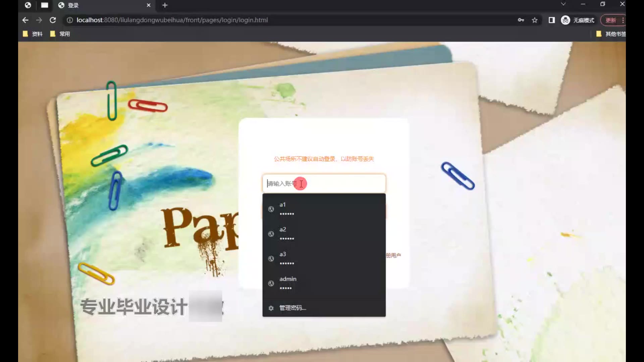View site information icon in address bar
Screen dimensions: 644x362
pos(70,20)
